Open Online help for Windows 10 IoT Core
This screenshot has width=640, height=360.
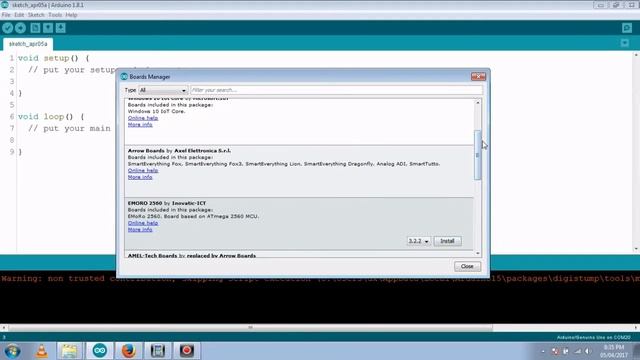pos(143,118)
